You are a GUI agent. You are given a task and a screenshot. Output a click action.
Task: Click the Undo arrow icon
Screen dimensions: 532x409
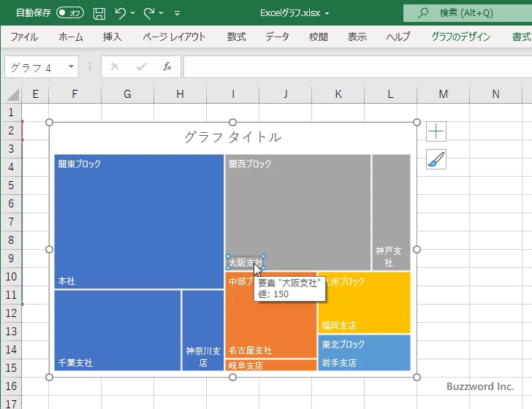click(120, 13)
